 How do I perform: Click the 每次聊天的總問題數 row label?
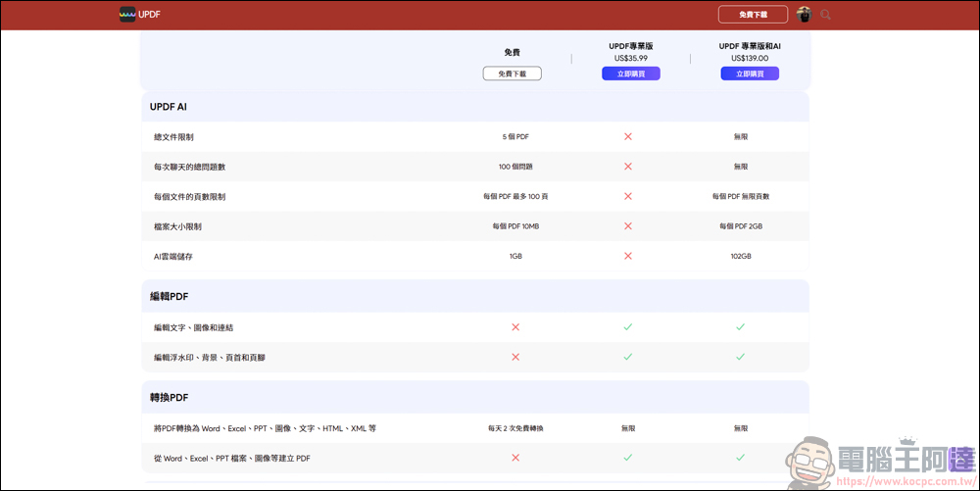click(x=189, y=167)
